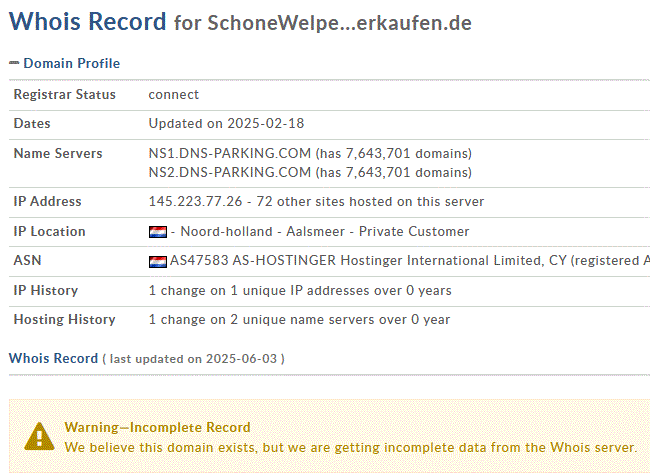The image size is (651, 475).
Task: Click the Warning—Incomplete Record heading
Action: point(157,427)
